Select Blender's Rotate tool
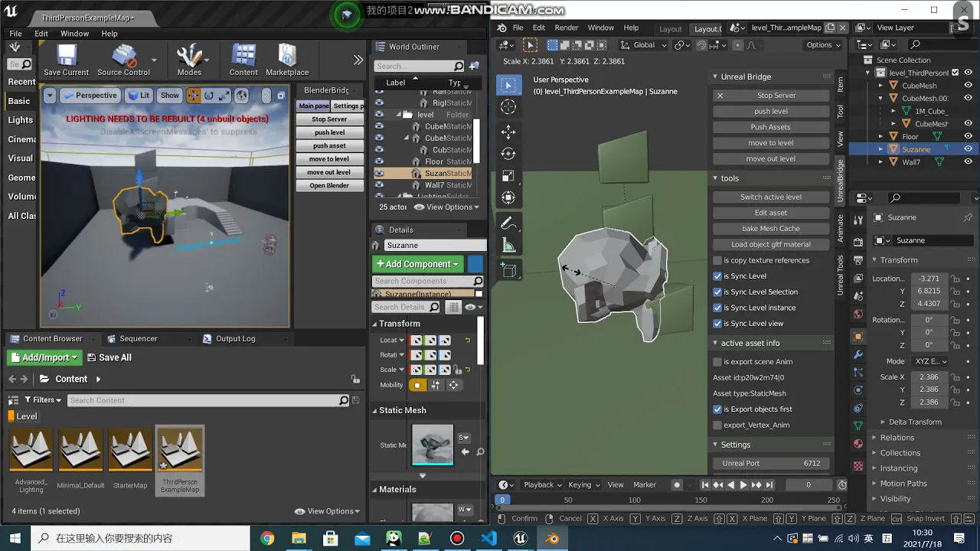 point(508,154)
